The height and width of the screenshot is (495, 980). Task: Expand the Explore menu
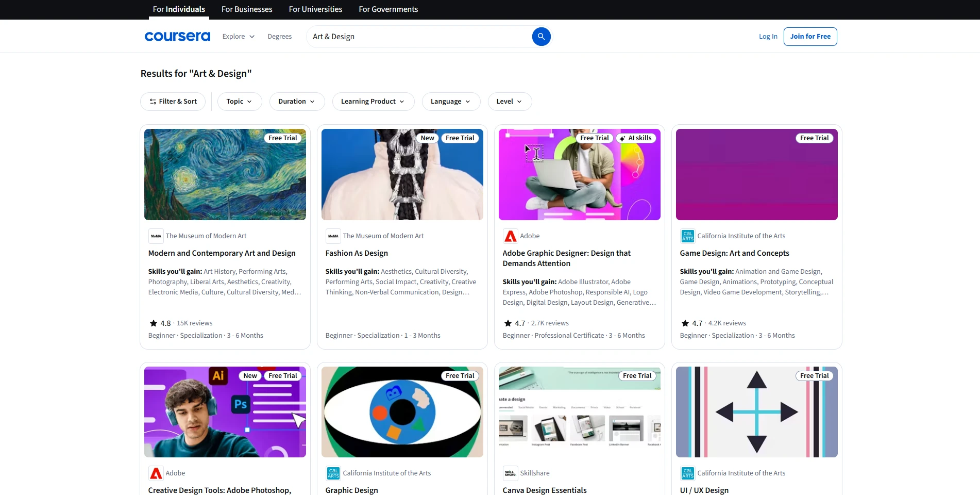pyautogui.click(x=238, y=36)
